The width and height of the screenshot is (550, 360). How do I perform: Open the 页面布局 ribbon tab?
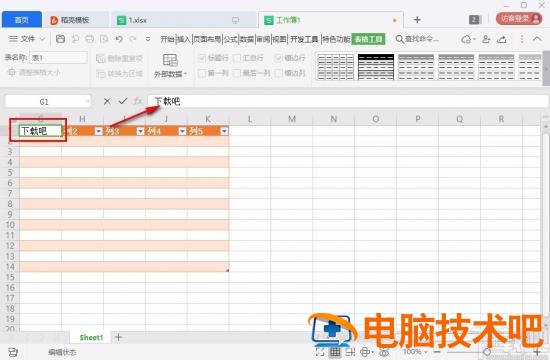[207, 39]
